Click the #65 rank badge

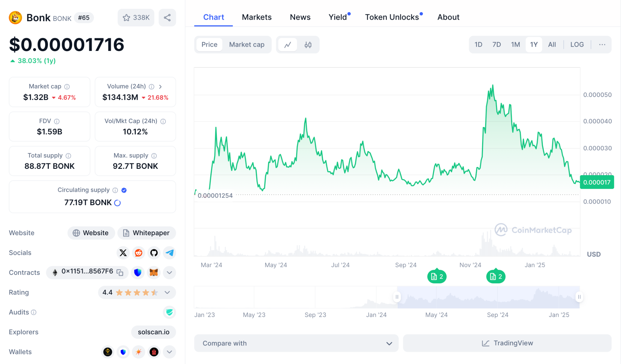84,18
